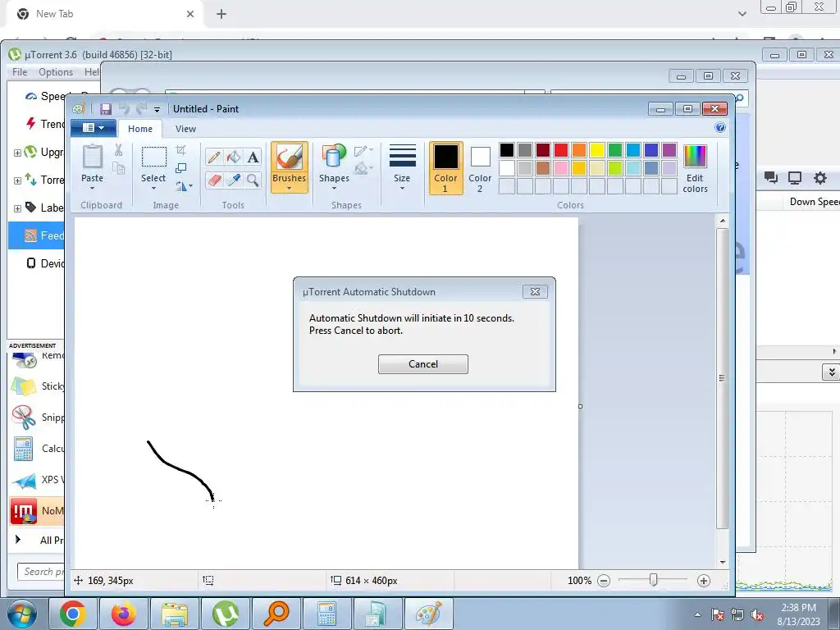The width and height of the screenshot is (840, 630).
Task: Select Color 1 button
Action: [445, 167]
